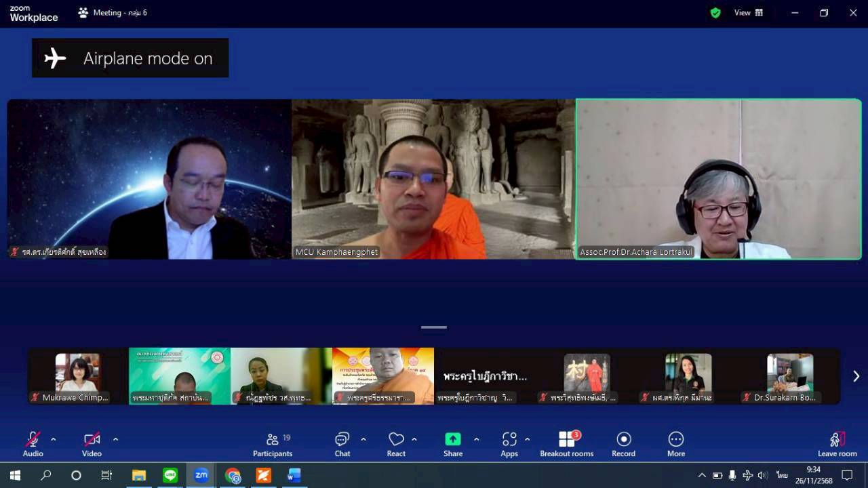Open Breakout rooms
Screen dimensions: 868x488
click(566, 444)
